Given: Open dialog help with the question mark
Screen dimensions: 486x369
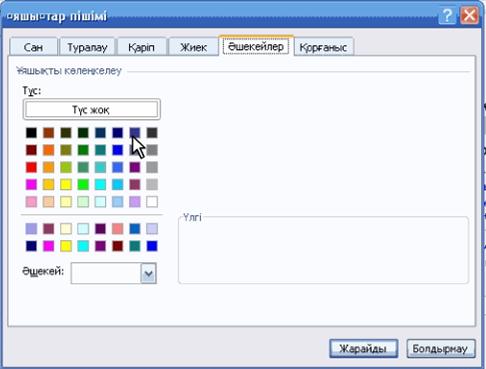Looking at the screenshot, I should 447,15.
